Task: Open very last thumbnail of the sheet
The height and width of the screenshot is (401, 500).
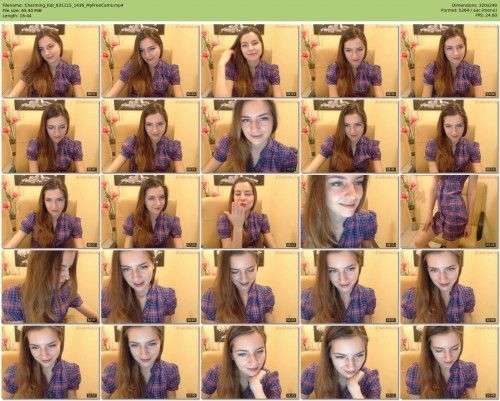Action: [x=449, y=362]
